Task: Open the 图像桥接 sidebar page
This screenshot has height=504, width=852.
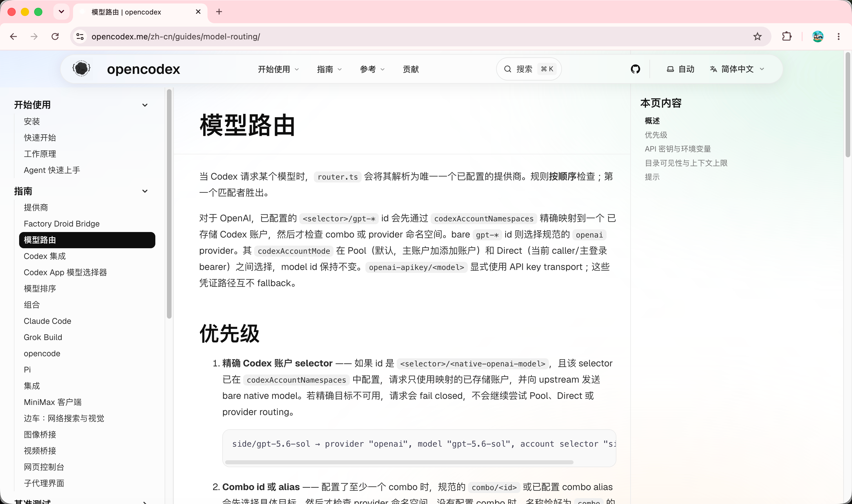Action: pos(40,434)
